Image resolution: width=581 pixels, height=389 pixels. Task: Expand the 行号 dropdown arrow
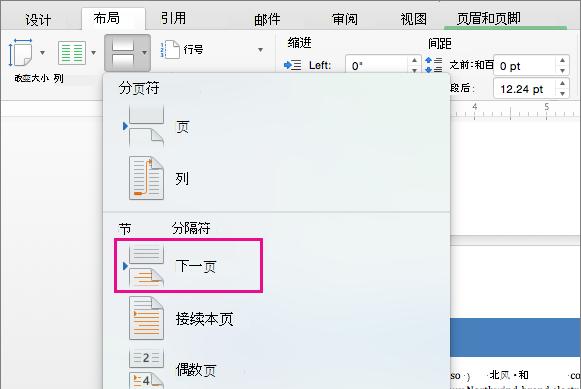pos(260,50)
